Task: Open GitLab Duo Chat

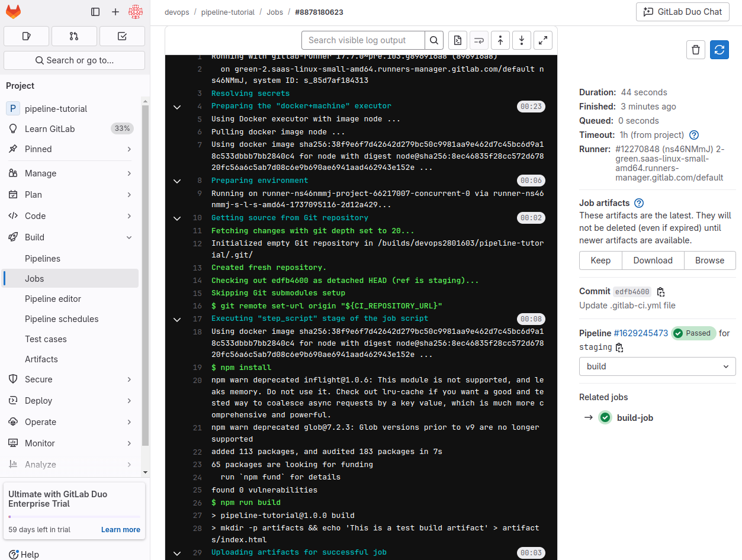Action: coord(683,12)
